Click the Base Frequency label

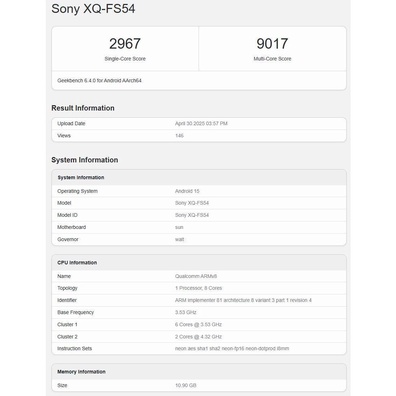pos(75,312)
